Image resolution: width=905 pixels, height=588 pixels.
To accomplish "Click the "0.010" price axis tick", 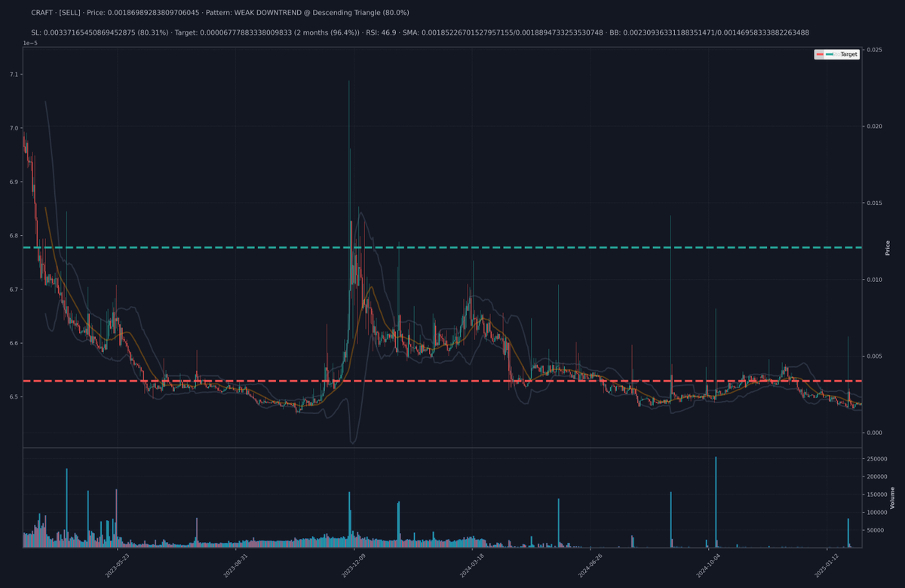I will click(x=874, y=280).
